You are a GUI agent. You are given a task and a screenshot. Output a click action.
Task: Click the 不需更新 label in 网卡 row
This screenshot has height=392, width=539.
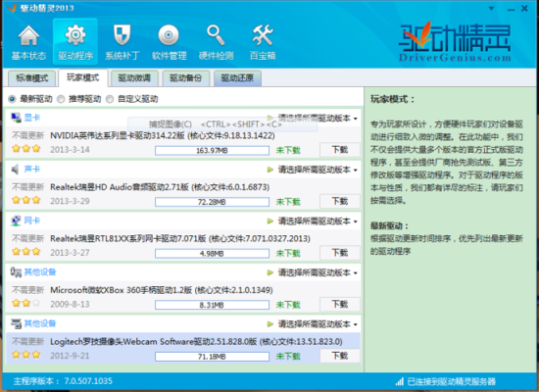click(27, 238)
